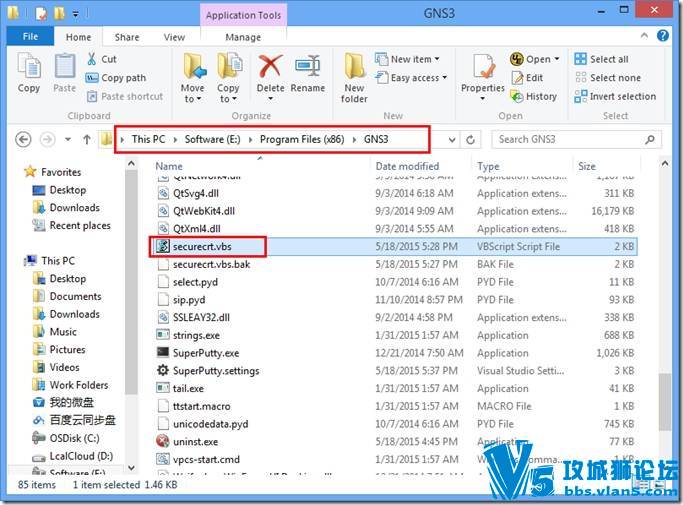
Task: Collapse the ribbon with the chevron
Action: (644, 36)
